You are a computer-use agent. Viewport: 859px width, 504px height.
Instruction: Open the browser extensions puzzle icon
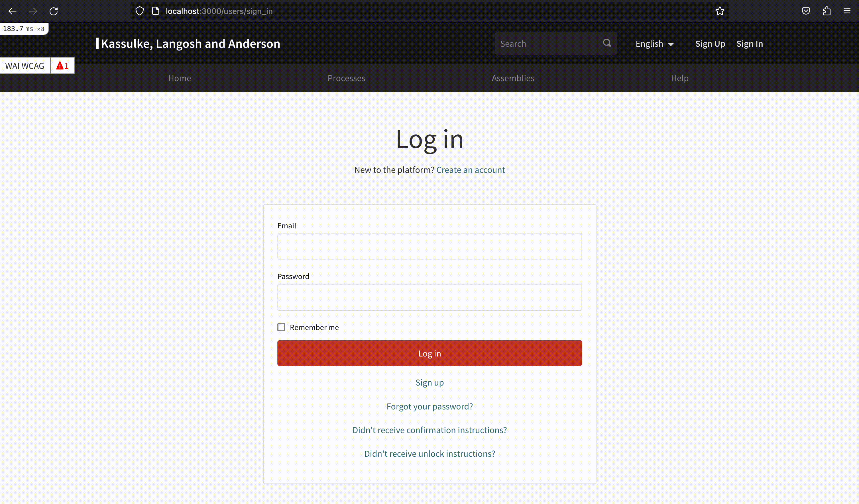(827, 11)
